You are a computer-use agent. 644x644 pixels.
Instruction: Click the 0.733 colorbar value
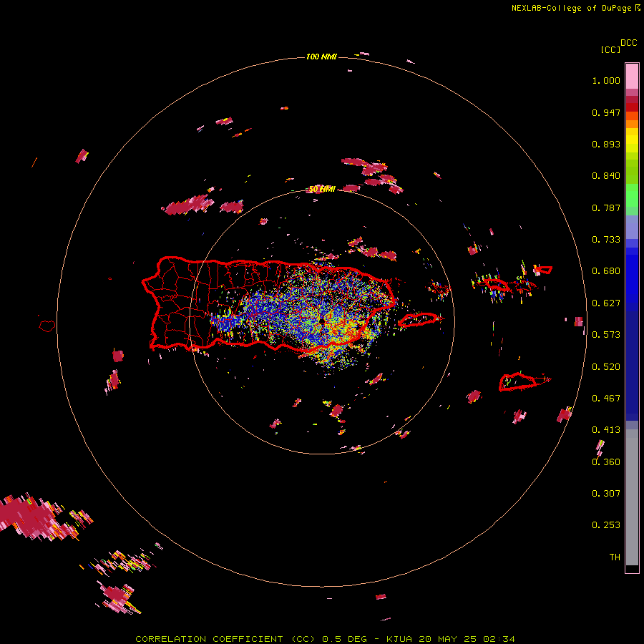point(606,240)
